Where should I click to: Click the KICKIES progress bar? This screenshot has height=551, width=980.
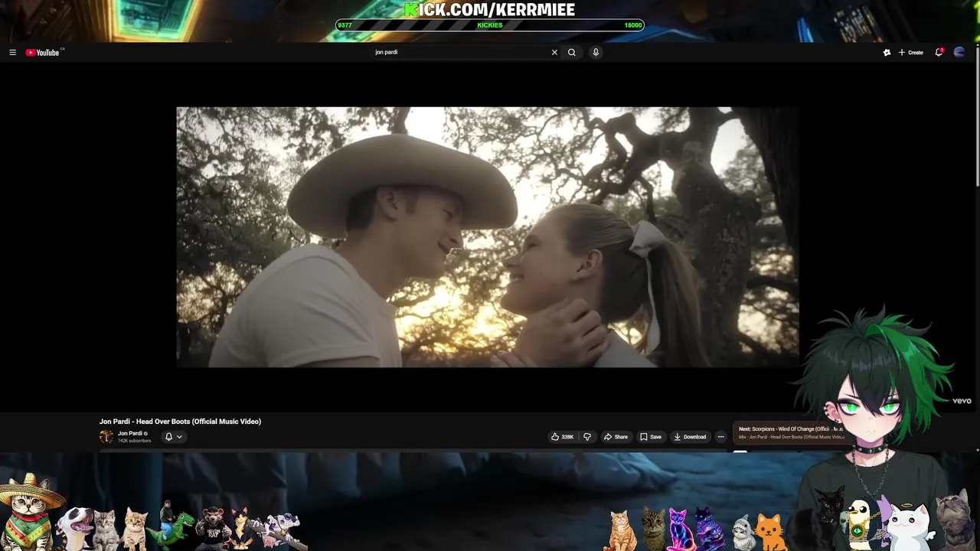(490, 25)
